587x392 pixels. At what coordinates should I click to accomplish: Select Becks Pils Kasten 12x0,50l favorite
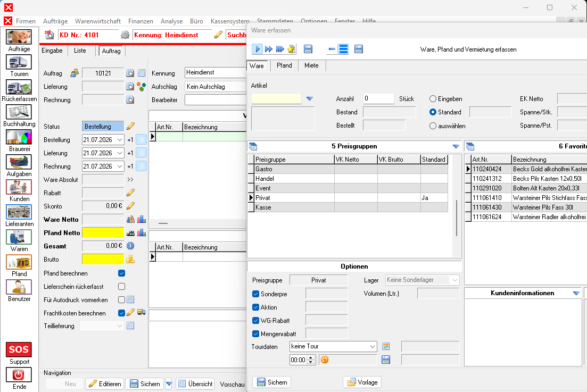pos(526,179)
